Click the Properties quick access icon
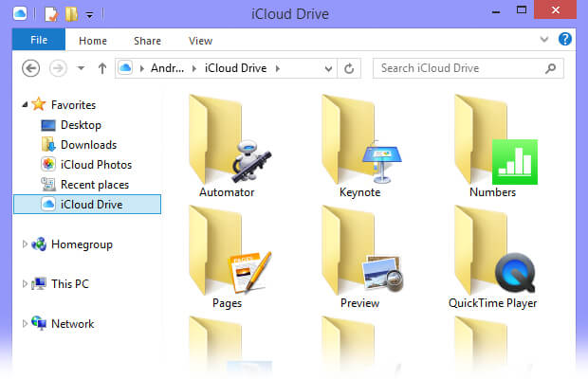This screenshot has width=588, height=379. (x=51, y=14)
